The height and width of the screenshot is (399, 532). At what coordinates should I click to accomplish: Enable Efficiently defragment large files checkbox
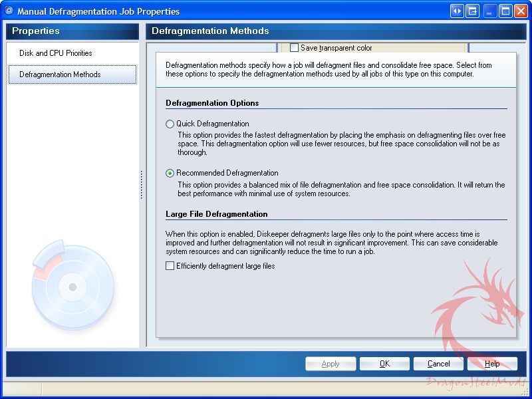tap(170, 266)
